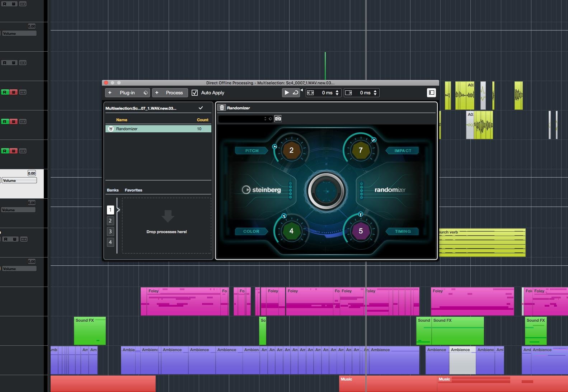Switch to the Favorites tab
Image resolution: width=568 pixels, height=392 pixels.
coord(133,190)
